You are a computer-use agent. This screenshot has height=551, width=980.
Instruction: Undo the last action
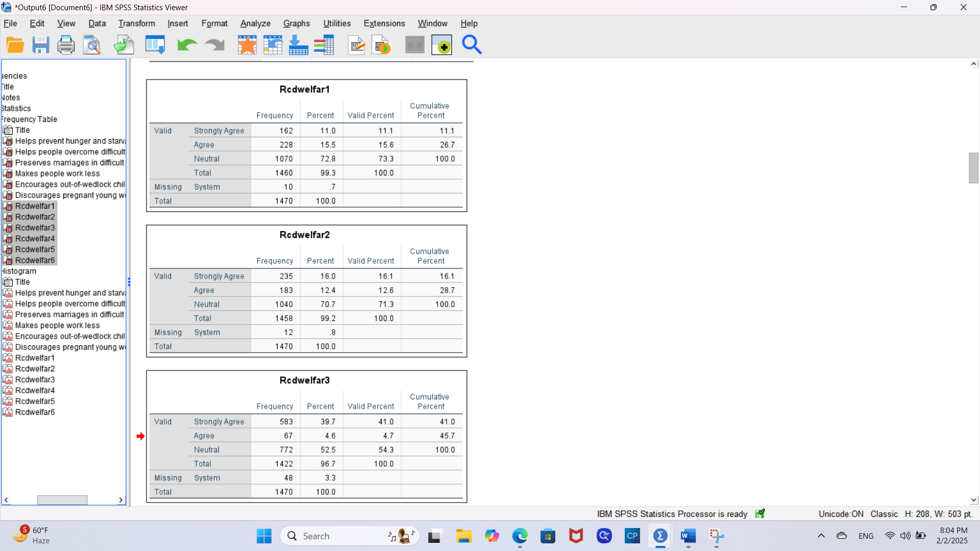click(x=186, y=44)
